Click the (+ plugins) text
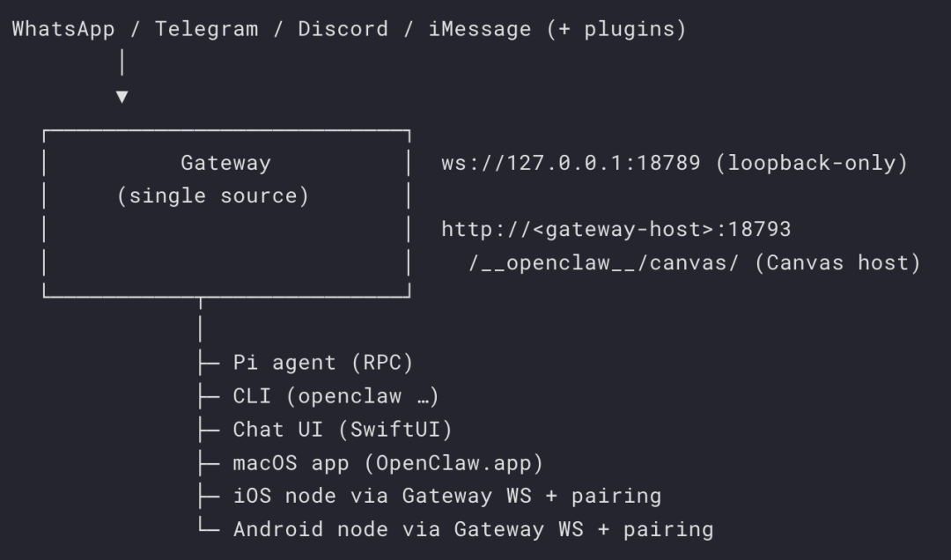 616,28
